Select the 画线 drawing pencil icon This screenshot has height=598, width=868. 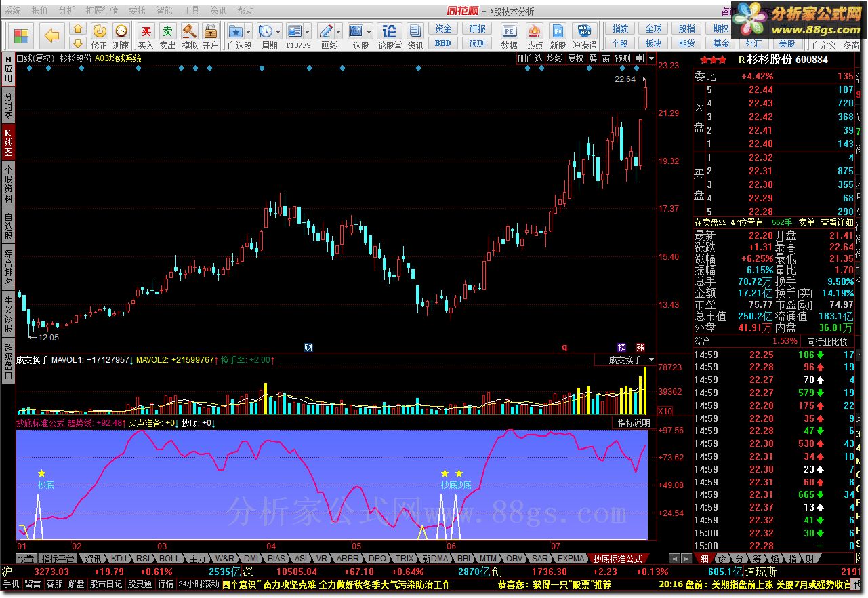point(325,31)
